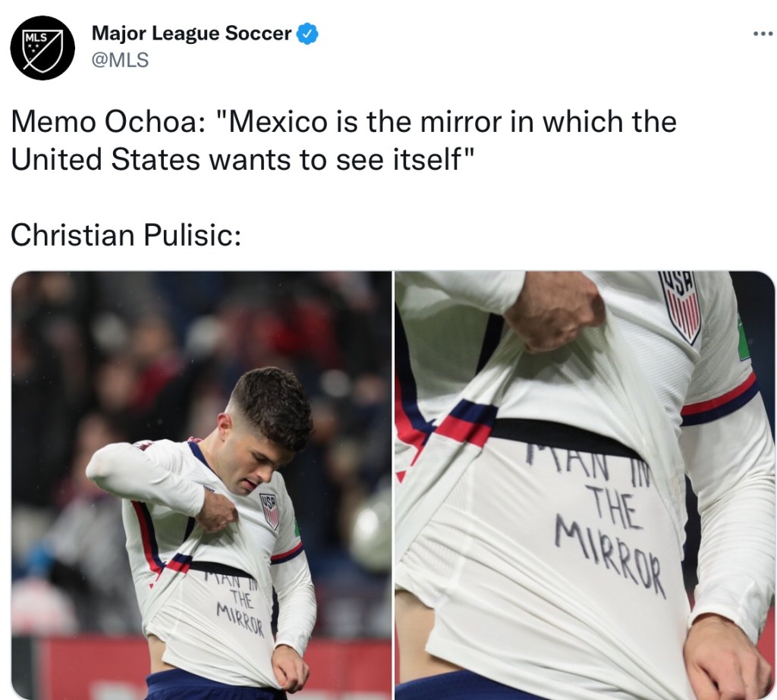Open the MLS profile avatar

coord(42,48)
